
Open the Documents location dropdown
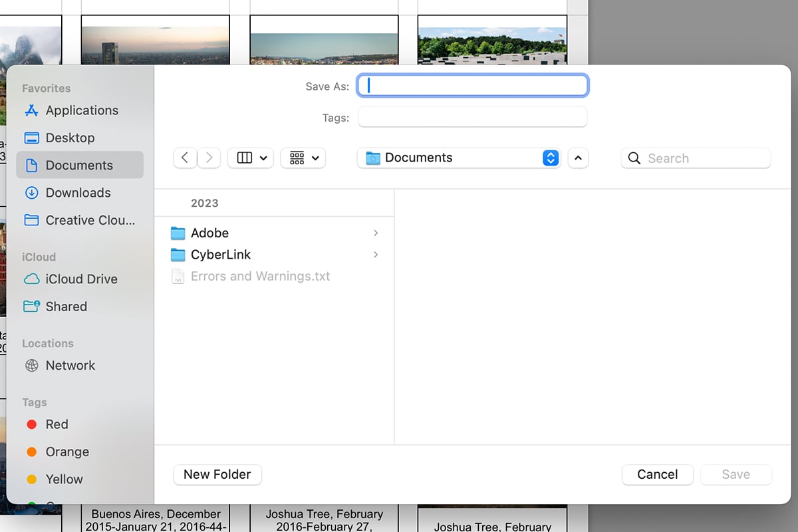click(458, 158)
